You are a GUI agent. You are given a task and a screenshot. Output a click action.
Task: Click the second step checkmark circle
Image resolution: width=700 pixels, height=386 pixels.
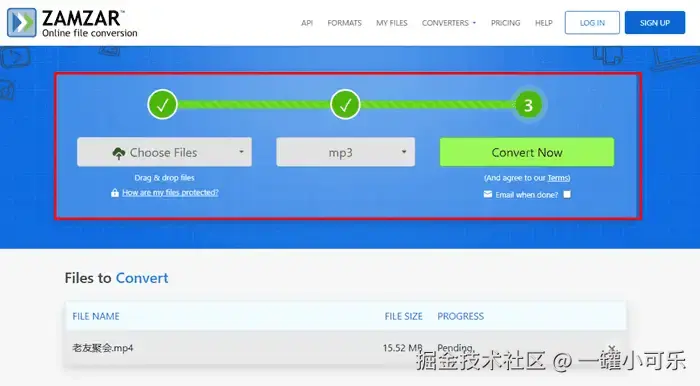345,105
